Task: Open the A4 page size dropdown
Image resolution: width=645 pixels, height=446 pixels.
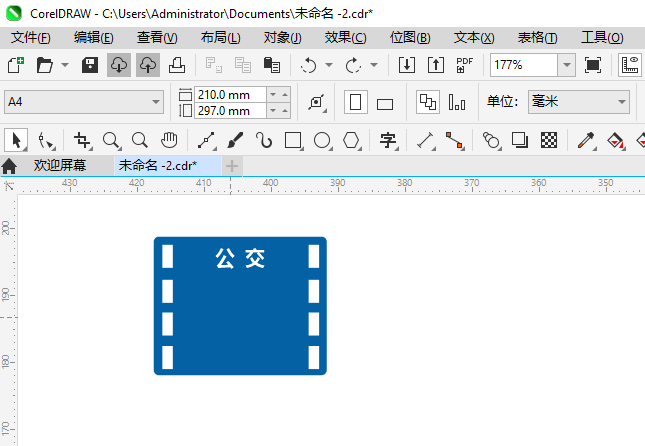Action: click(x=84, y=102)
